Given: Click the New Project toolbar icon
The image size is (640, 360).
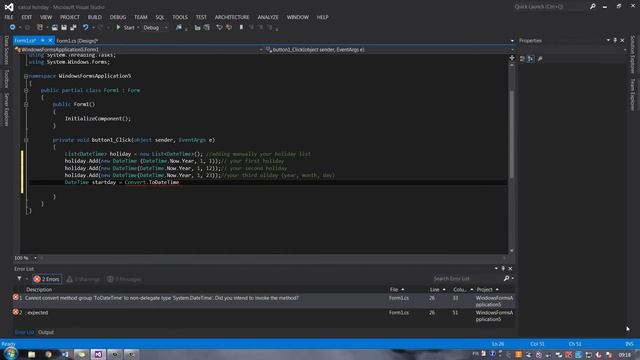Looking at the screenshot, I should tap(40, 27).
